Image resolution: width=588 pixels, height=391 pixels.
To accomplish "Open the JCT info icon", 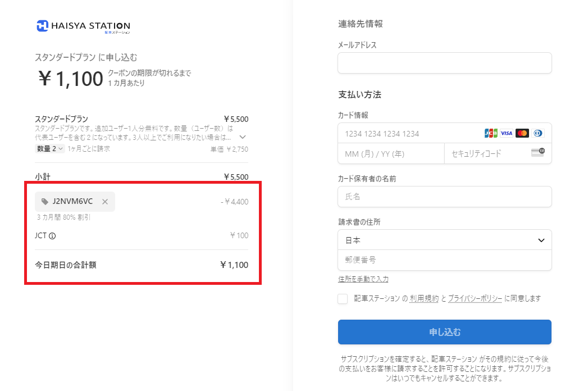I will (52, 236).
